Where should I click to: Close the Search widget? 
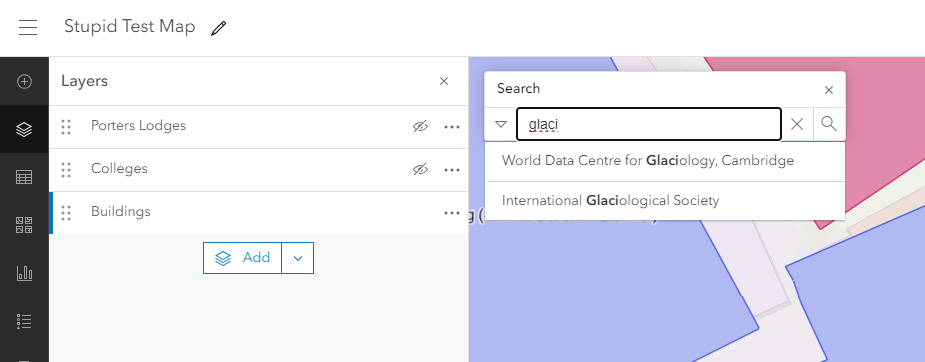click(x=829, y=90)
